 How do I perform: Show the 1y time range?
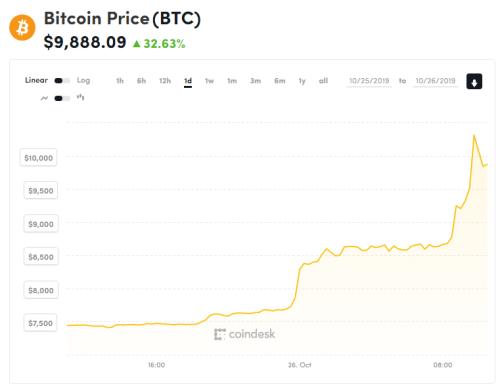pos(302,81)
